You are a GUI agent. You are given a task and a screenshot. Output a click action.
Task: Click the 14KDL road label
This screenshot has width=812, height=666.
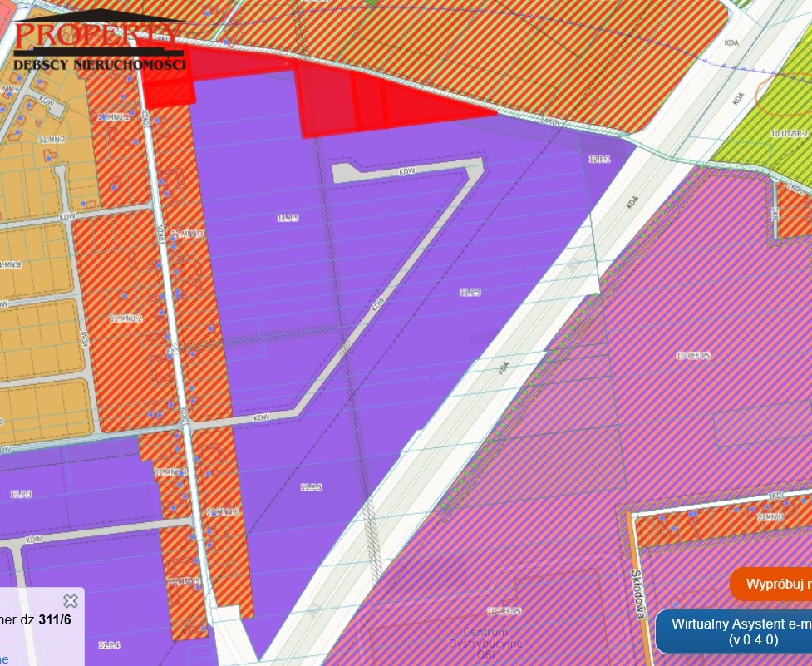coord(550,121)
